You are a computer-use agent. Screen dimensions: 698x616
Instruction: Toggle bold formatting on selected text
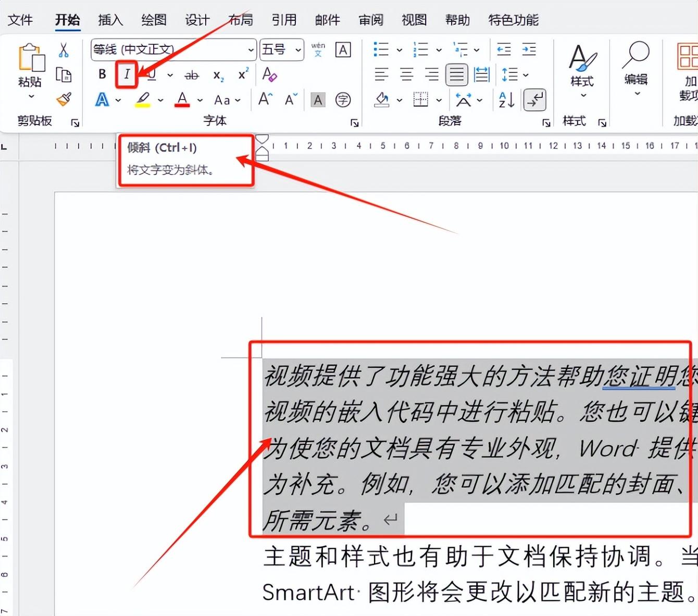click(102, 75)
